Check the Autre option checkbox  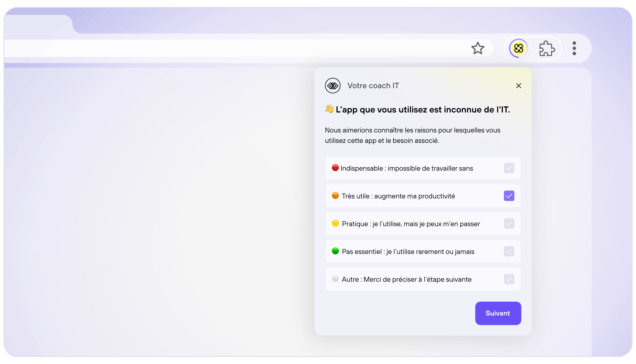point(509,279)
